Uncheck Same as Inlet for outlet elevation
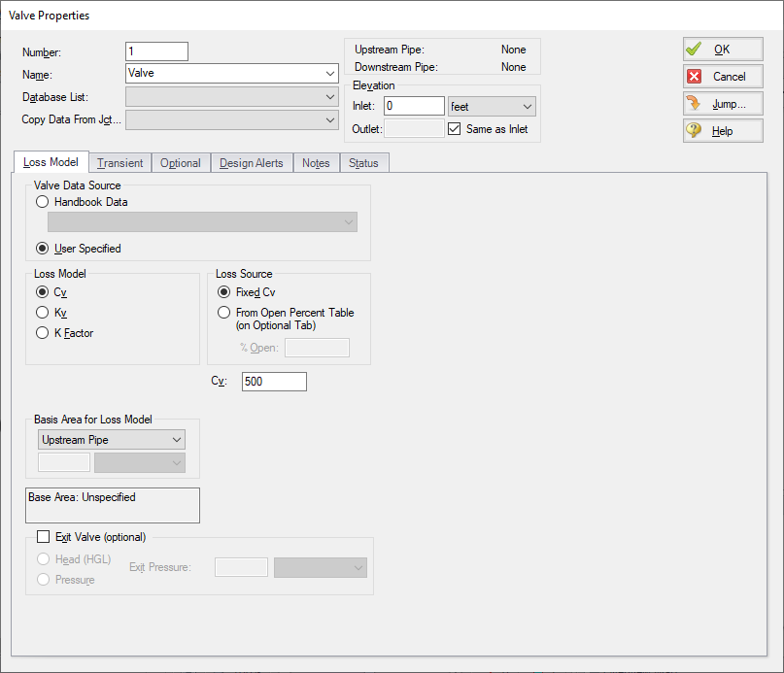The height and width of the screenshot is (673, 784). tap(454, 127)
